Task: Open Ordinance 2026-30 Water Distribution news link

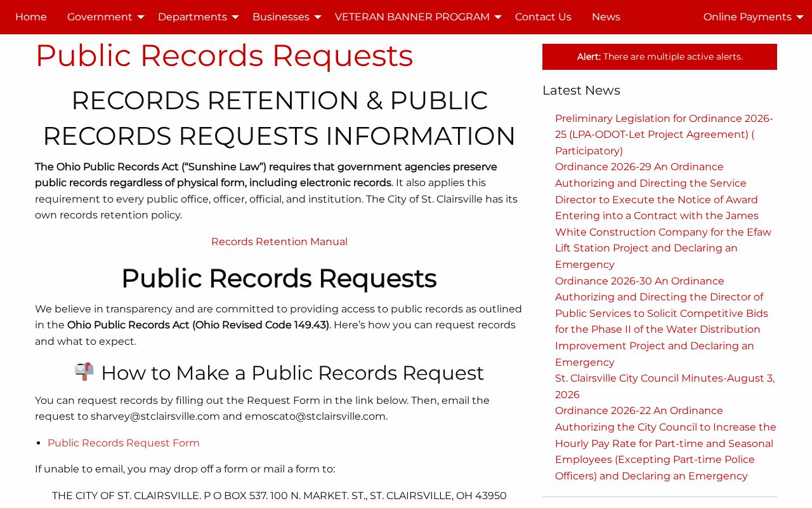Action: pos(662,321)
